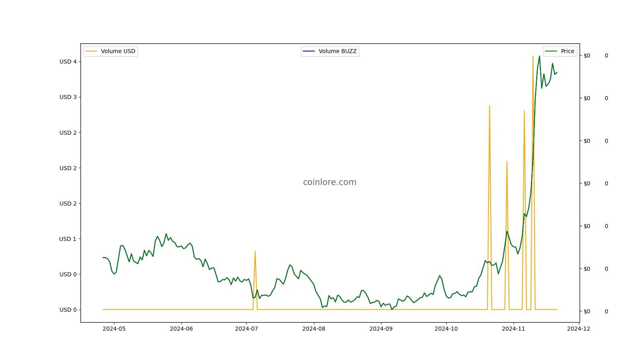Select the 2024-12 date axis label

pyautogui.click(x=579, y=329)
